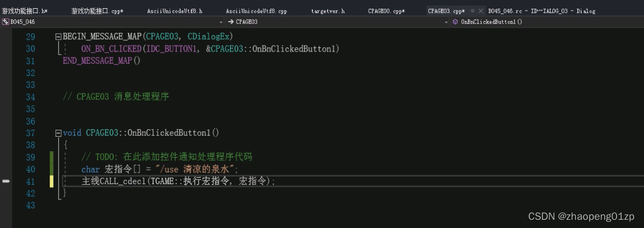
Task: Close the CPAGE03.cpp tab
Action: [481, 11]
